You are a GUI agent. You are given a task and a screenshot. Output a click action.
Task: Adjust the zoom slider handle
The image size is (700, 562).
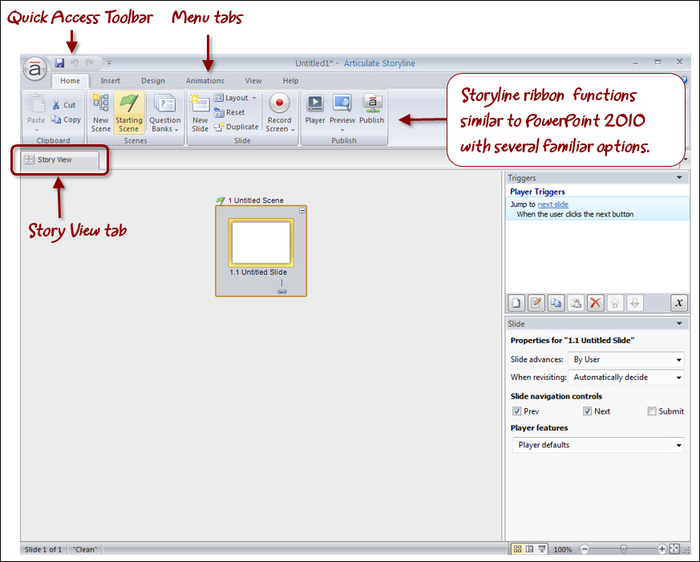(x=624, y=549)
